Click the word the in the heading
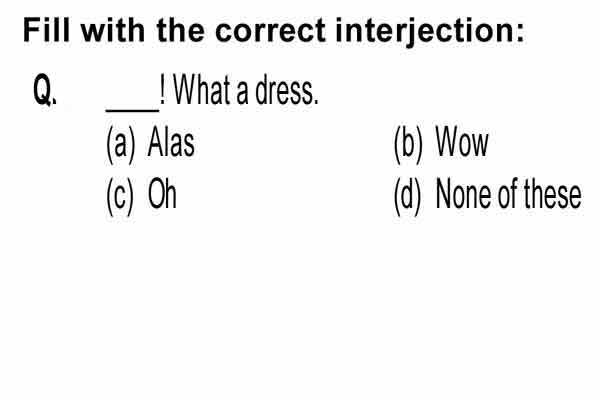 pyautogui.click(x=180, y=30)
